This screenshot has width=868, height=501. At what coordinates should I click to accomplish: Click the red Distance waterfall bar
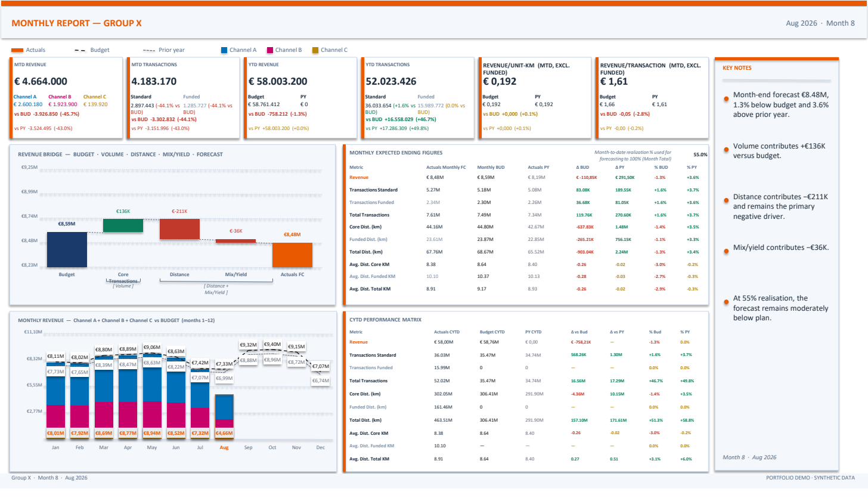[x=179, y=229]
